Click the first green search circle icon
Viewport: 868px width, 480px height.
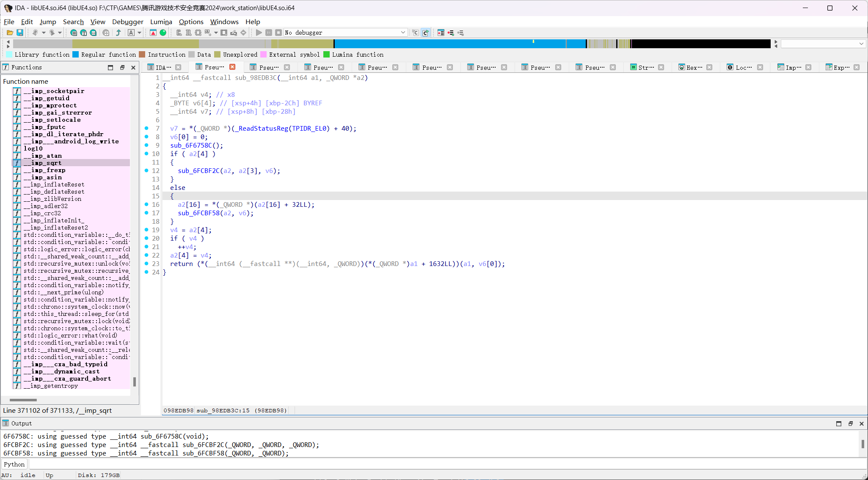[x=74, y=33]
